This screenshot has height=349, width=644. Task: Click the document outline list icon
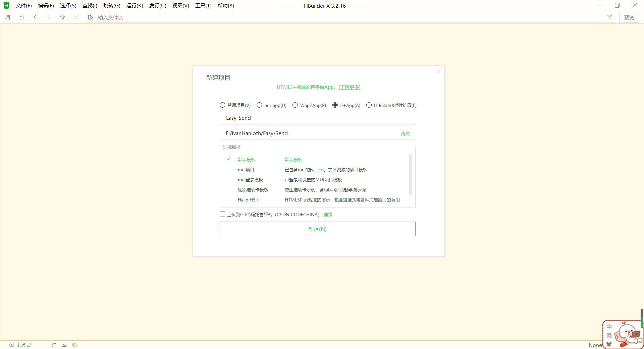pos(54,345)
